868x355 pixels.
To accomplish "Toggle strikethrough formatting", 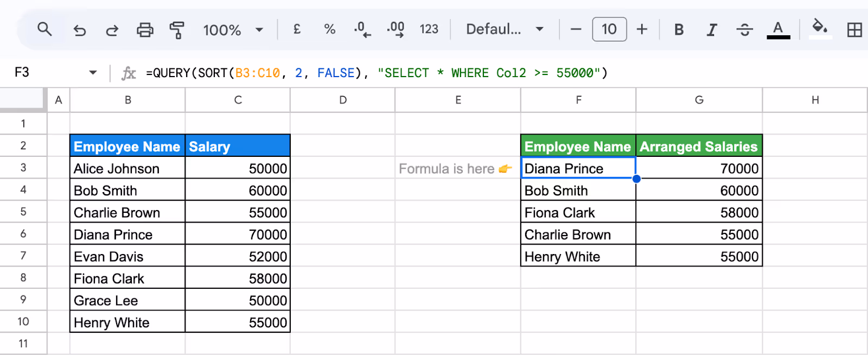I will tap(745, 30).
